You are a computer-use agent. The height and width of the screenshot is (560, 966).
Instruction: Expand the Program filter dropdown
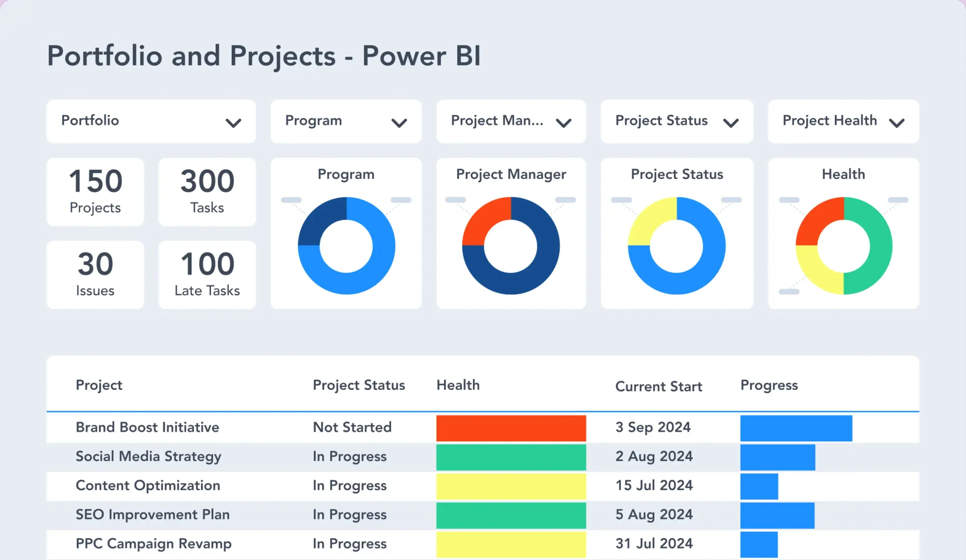[x=345, y=121]
